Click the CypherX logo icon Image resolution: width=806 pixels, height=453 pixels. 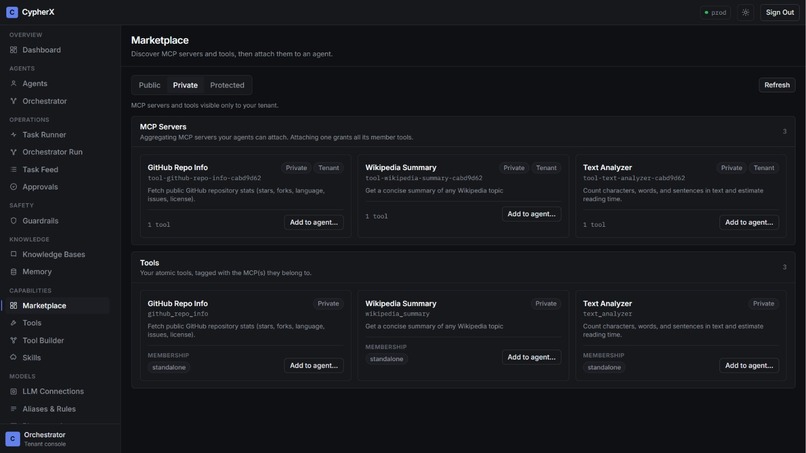click(12, 12)
